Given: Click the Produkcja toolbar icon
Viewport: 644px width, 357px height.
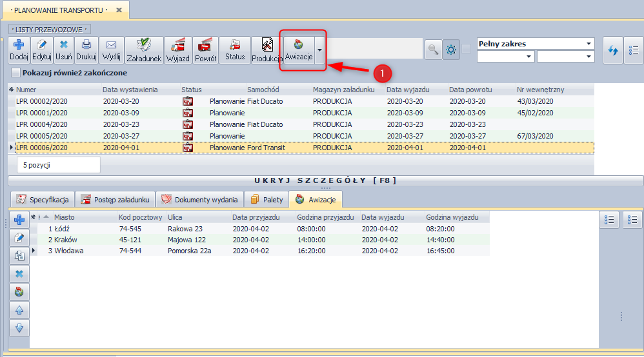Looking at the screenshot, I should click(267, 50).
